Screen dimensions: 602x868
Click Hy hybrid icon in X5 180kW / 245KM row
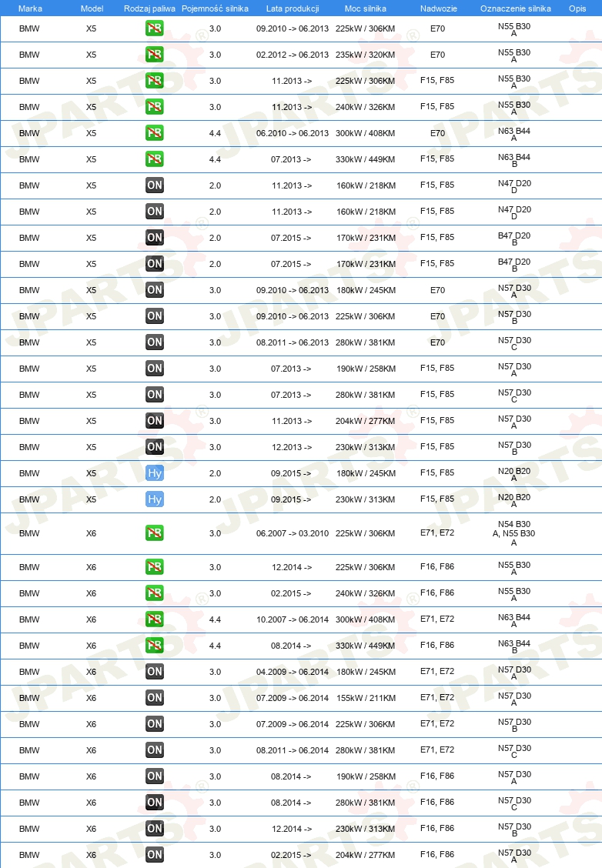155,472
